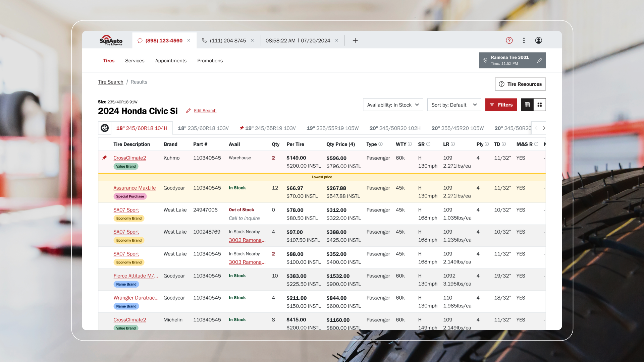This screenshot has width=644, height=362.
Task: Select the 18" 235/60R18 103V size tab
Action: 203,128
